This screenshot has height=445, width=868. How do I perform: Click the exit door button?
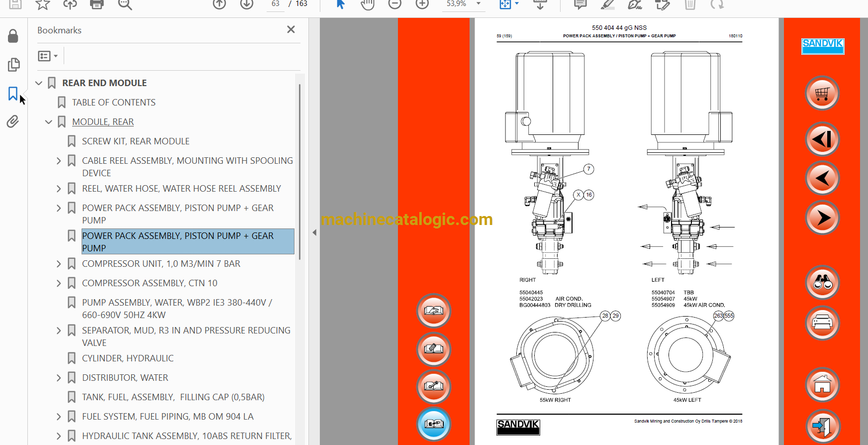coord(822,426)
